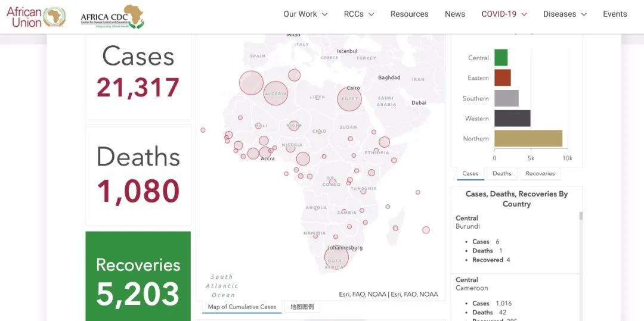Expand the COVID-19 dropdown menu

[504, 14]
